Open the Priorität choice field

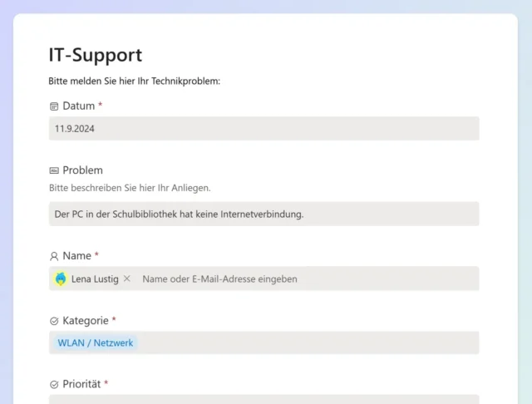264,399
